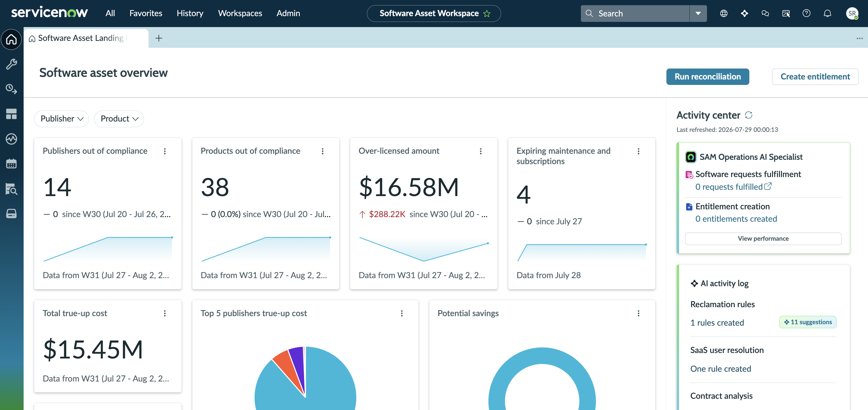Image resolution: width=868 pixels, height=410 pixels.
Task: Open the Admin menu
Action: 288,13
